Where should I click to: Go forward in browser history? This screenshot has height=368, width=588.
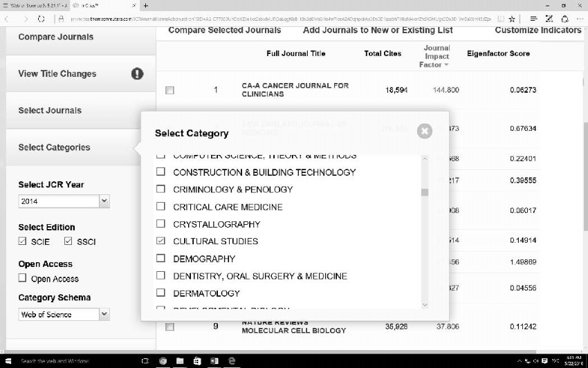tap(25, 19)
